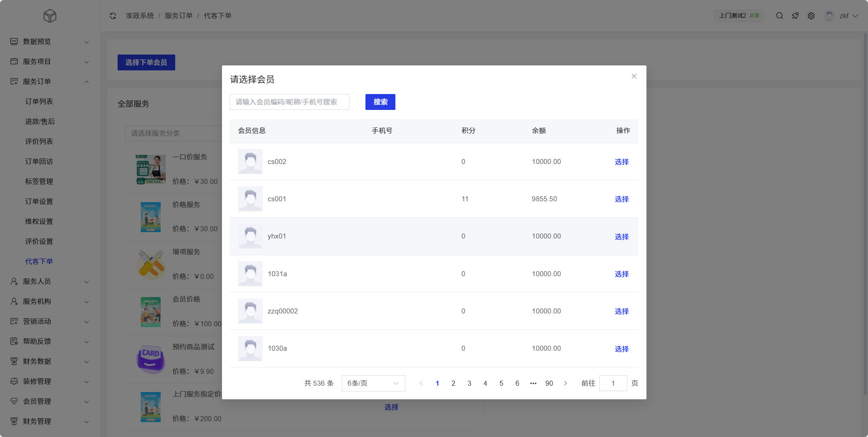Go to 退款/售后 menu item
Image resolution: width=868 pixels, height=437 pixels.
click(40, 122)
